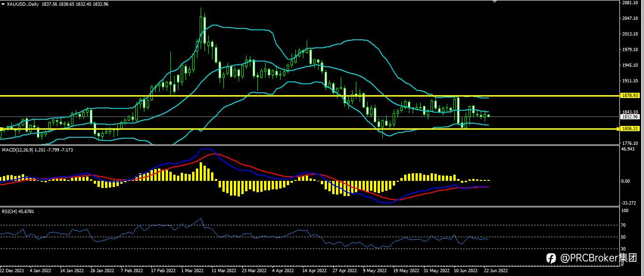Click the 4 Apr 2022 date label
The width and height of the screenshot is (644, 276).
coord(283,271)
